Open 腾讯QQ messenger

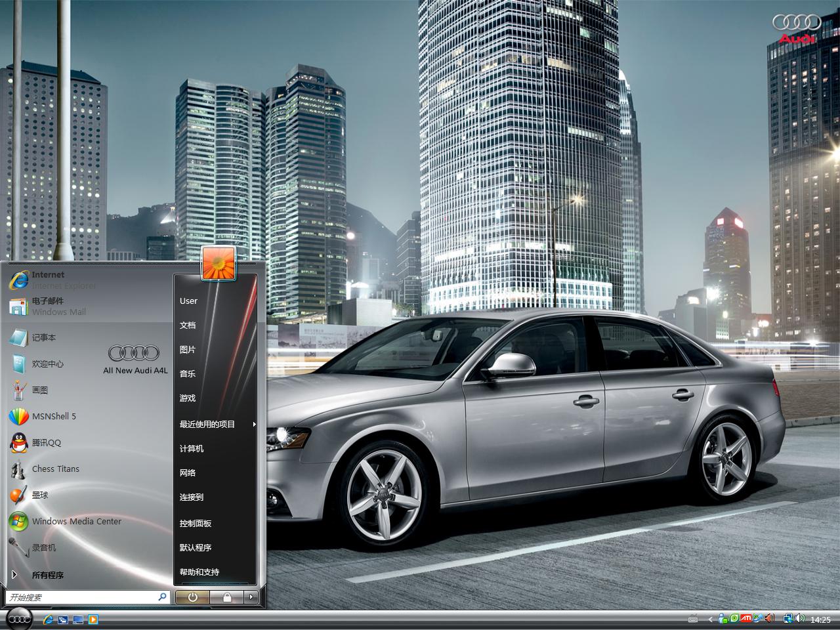(87, 442)
